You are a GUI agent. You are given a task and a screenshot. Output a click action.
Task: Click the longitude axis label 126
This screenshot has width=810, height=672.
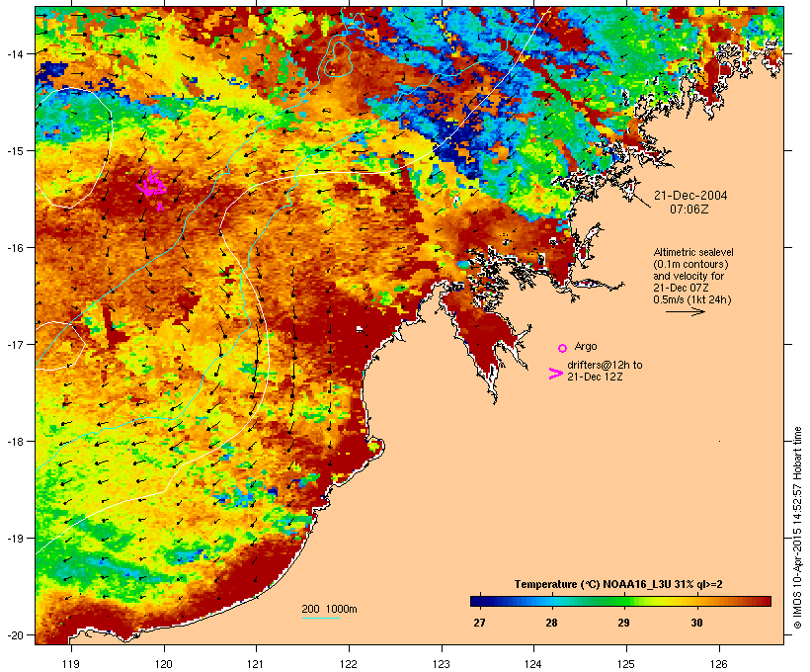[719, 664]
